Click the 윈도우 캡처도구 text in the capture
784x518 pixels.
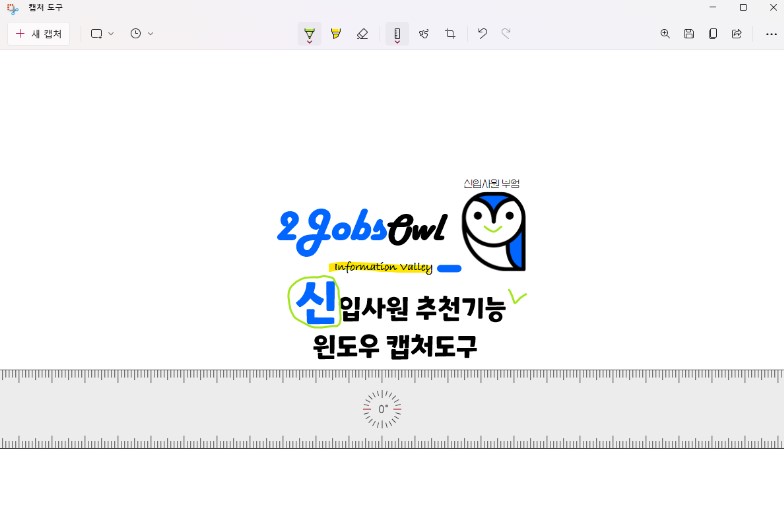[394, 346]
